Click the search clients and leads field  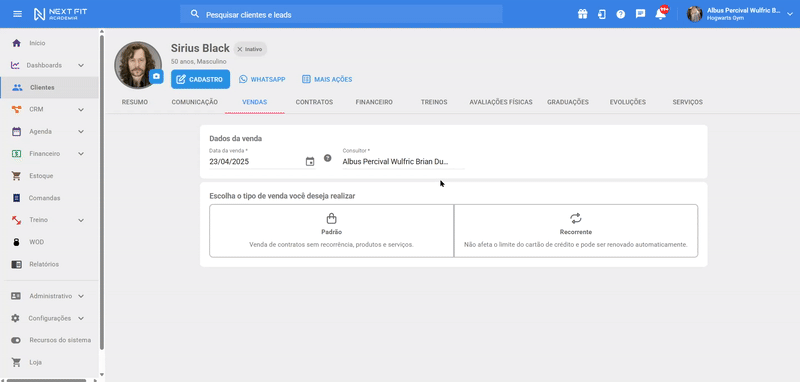pos(341,14)
